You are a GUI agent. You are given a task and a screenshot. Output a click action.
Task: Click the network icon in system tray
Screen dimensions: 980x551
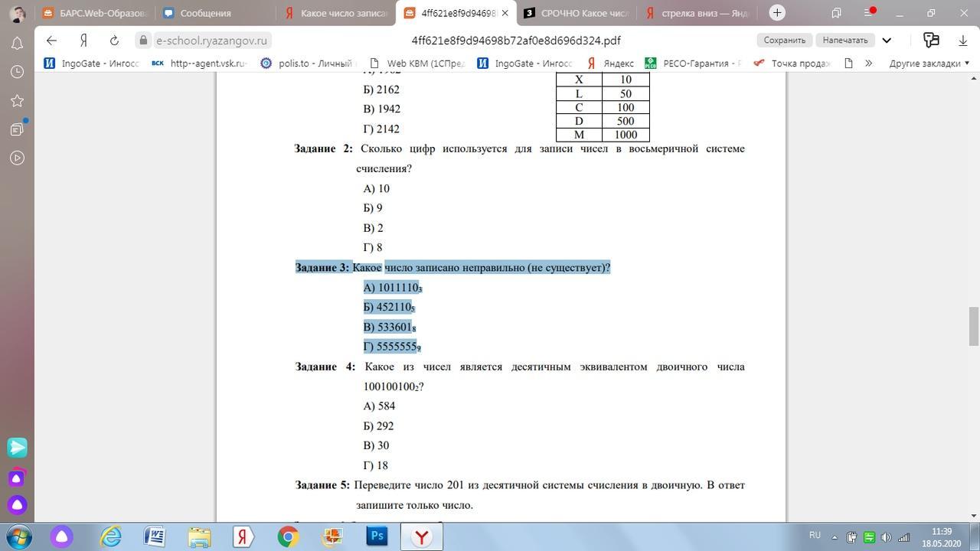(x=903, y=537)
